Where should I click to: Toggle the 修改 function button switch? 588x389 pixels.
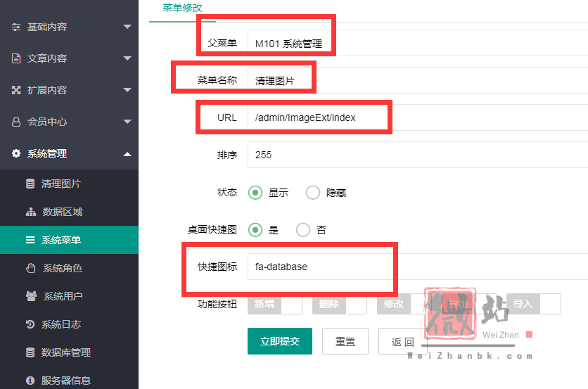point(404,304)
